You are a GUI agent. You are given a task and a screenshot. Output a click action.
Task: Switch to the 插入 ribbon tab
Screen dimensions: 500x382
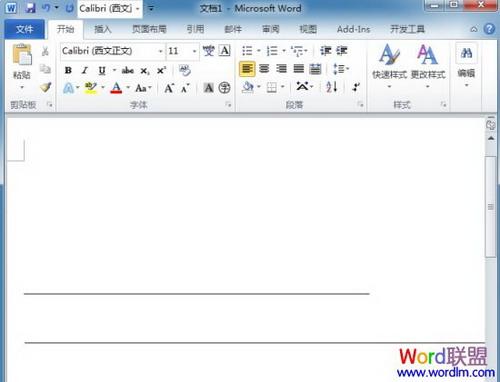(x=102, y=29)
